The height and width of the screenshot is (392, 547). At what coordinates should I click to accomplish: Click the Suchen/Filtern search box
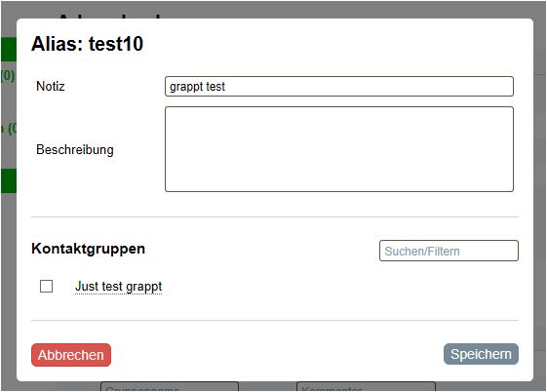tap(449, 251)
